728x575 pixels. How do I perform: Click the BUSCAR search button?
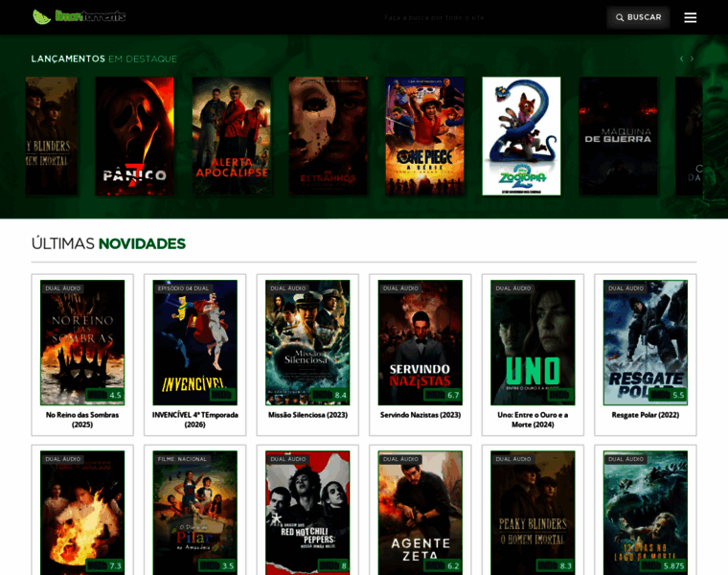point(638,17)
